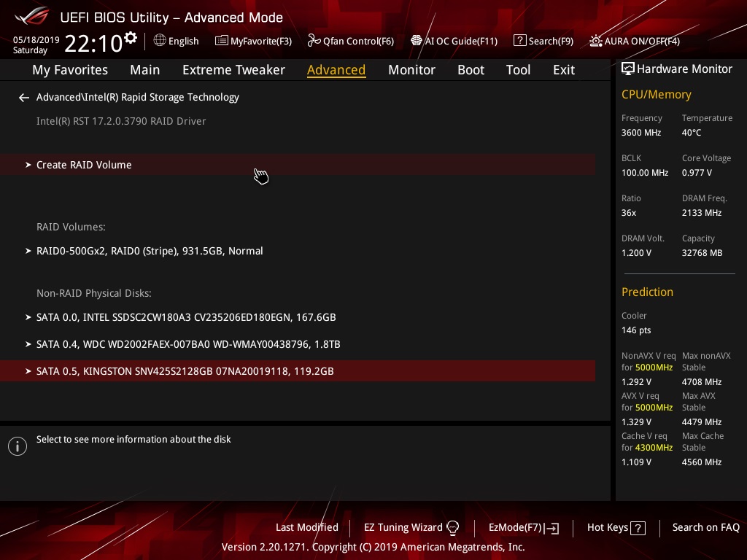Click the 22:10 clock time
The image size is (747, 560).
pos(94,44)
